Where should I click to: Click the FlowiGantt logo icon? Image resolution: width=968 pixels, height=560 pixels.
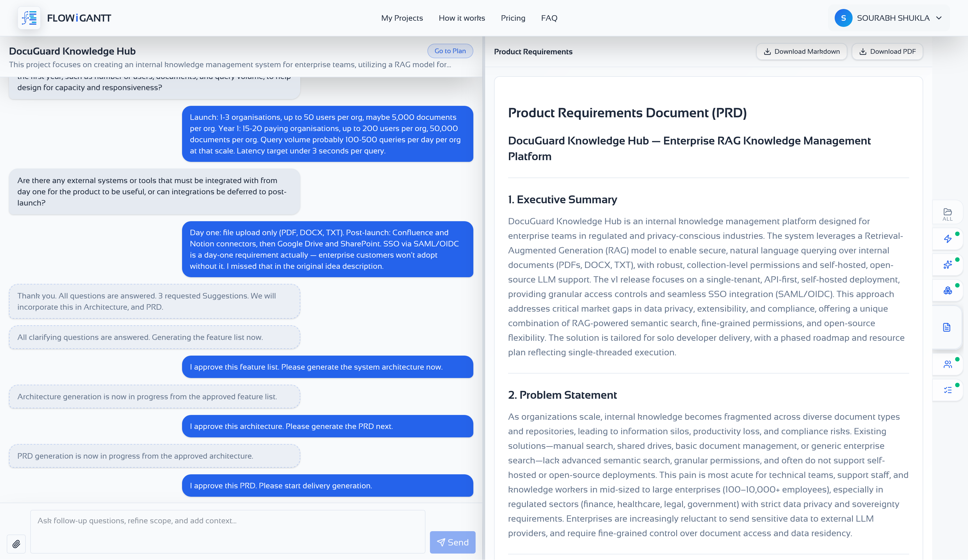click(29, 18)
